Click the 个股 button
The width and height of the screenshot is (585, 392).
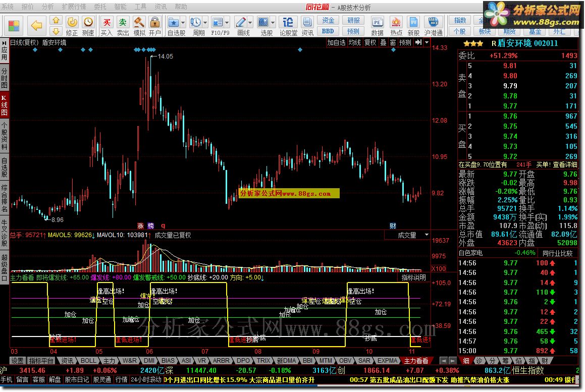tap(460, 31)
